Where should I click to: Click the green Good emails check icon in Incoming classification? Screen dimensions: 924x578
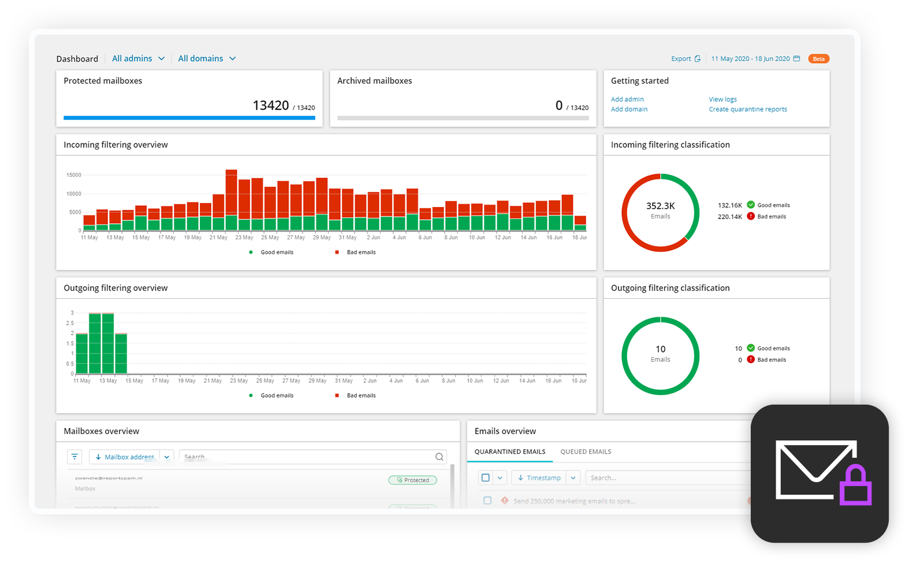click(x=751, y=205)
